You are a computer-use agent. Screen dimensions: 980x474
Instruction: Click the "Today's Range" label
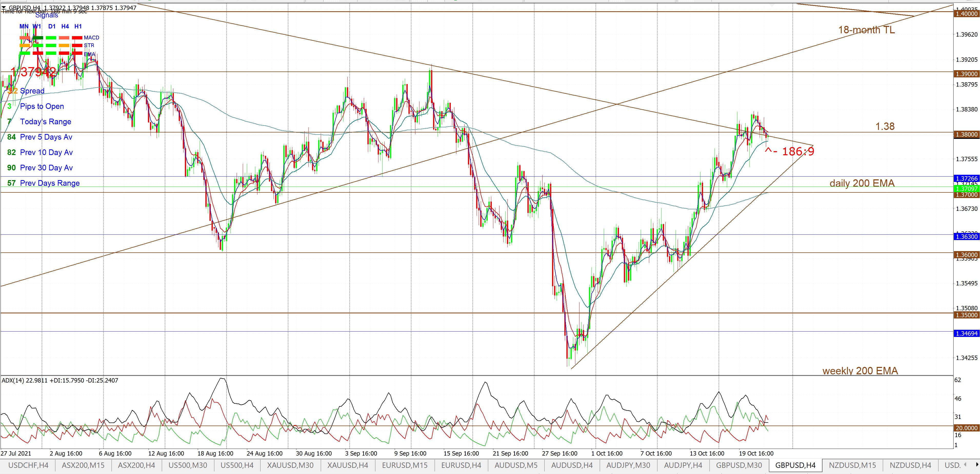coord(46,122)
